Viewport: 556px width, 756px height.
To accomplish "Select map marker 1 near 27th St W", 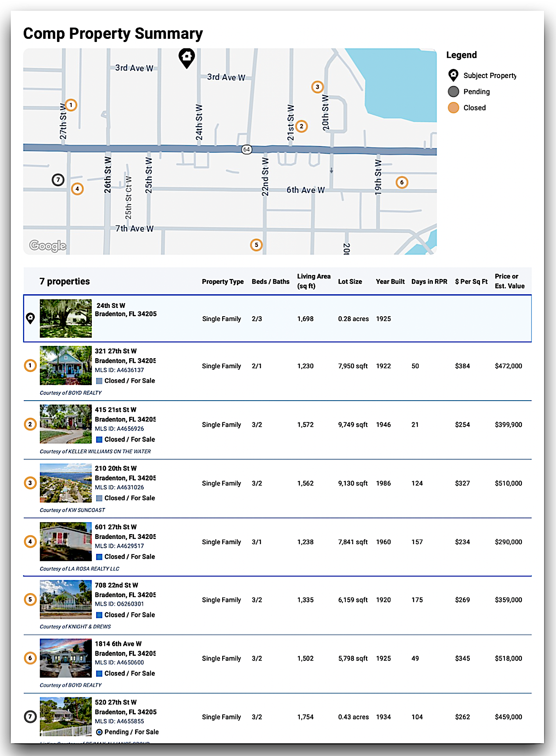I will (x=71, y=105).
